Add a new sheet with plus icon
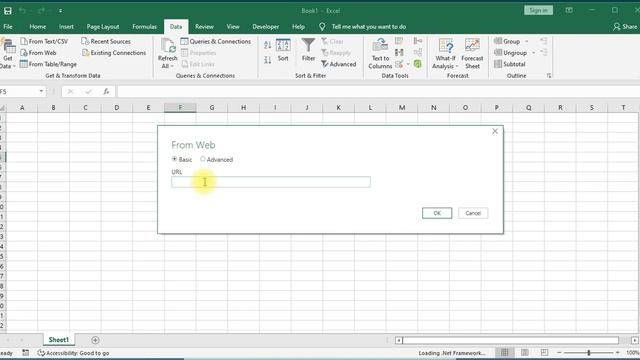This screenshot has width=640, height=360. (x=95, y=340)
